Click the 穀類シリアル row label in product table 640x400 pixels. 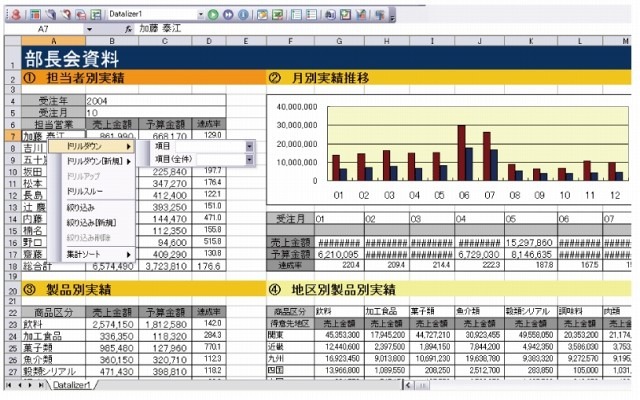(x=53, y=372)
